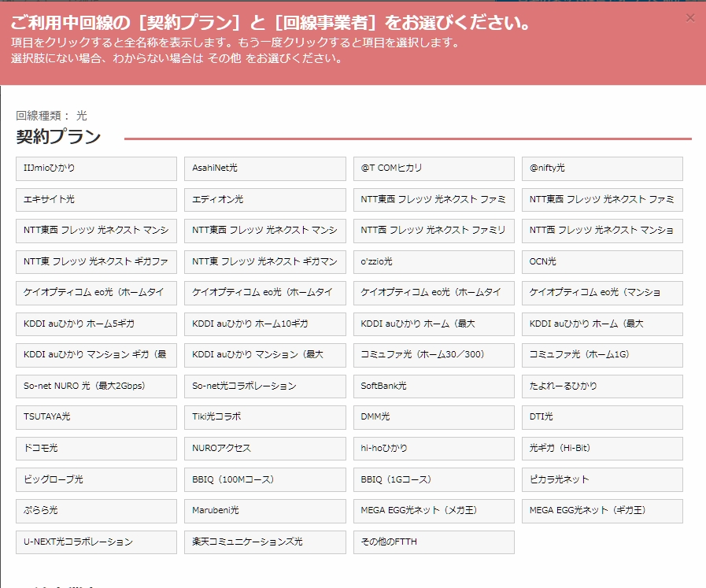Pick TSUTAYA光 plan
This screenshot has height=588, width=706.
point(96,417)
